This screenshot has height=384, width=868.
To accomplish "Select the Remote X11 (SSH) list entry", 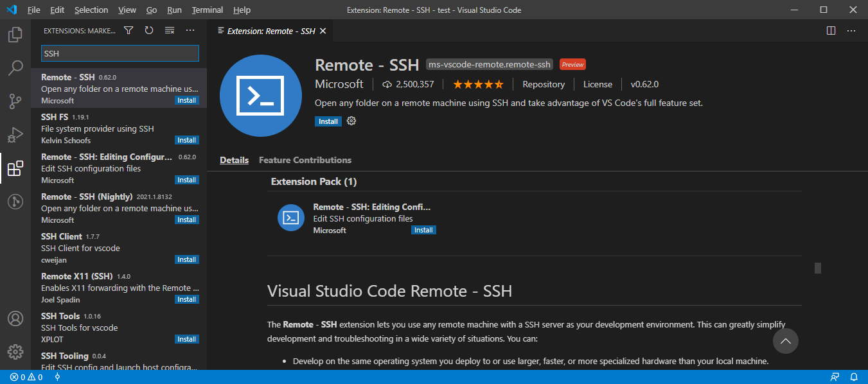I will click(119, 288).
